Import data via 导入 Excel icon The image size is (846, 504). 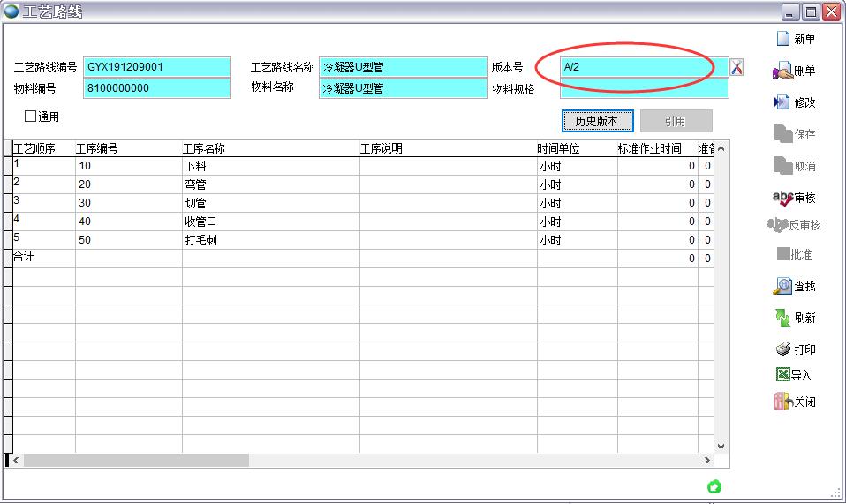click(x=782, y=375)
